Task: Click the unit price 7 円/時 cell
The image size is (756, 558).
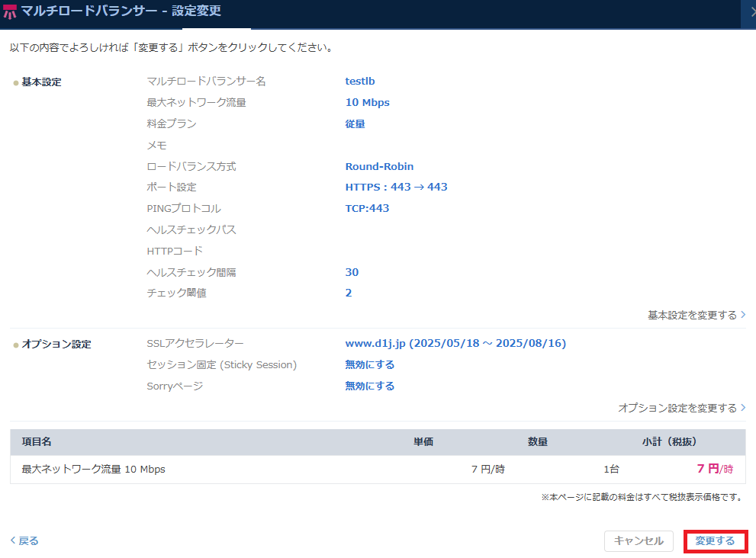Action: [488, 470]
